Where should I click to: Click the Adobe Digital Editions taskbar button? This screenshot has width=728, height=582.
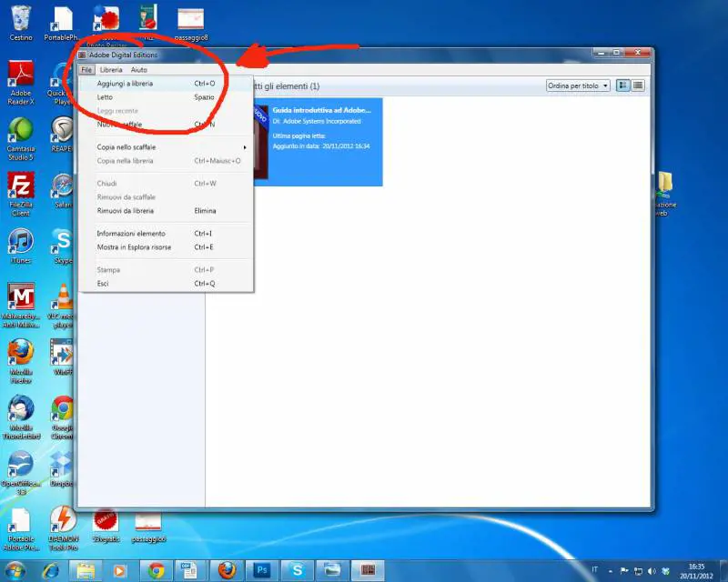tap(368, 570)
